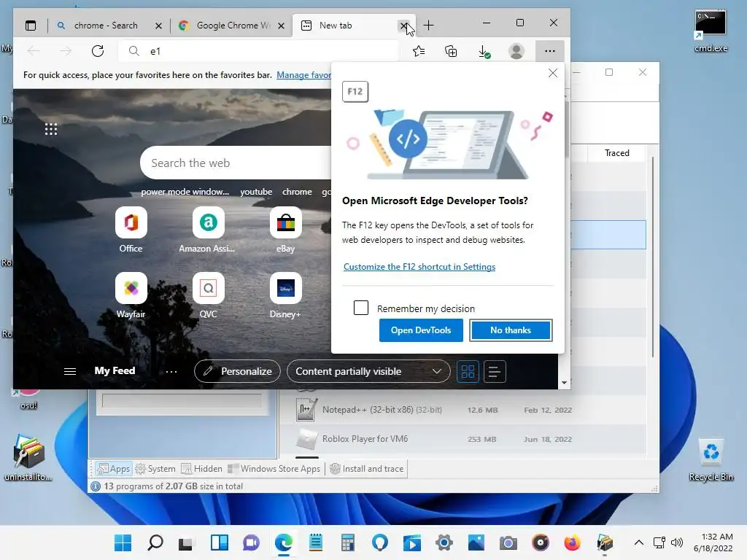Open the uninstall tool desktop shortcut

click(28, 458)
